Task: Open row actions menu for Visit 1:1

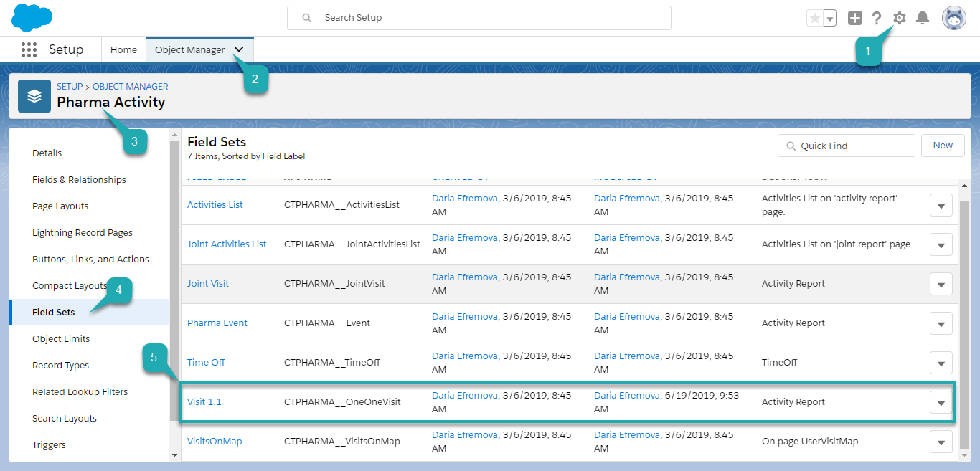Action: click(941, 403)
